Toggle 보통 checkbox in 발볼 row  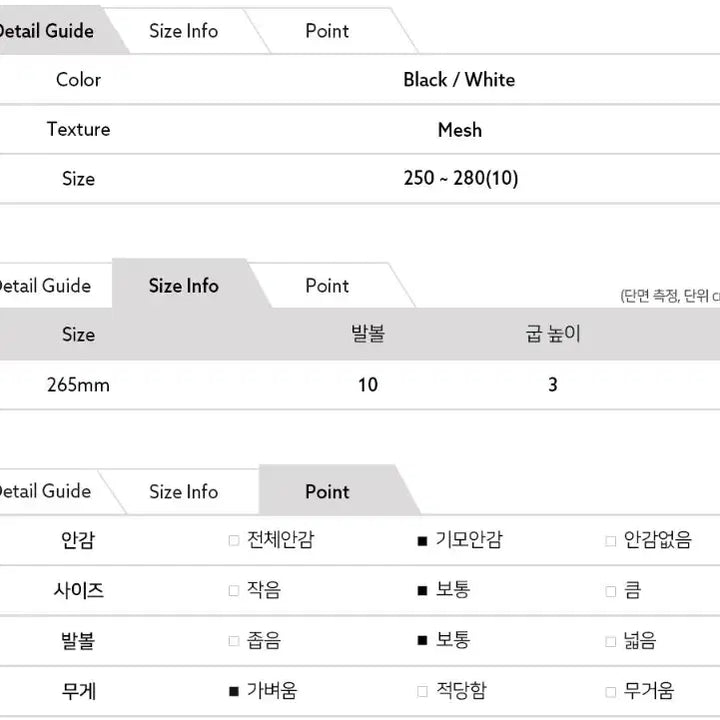click(x=422, y=641)
